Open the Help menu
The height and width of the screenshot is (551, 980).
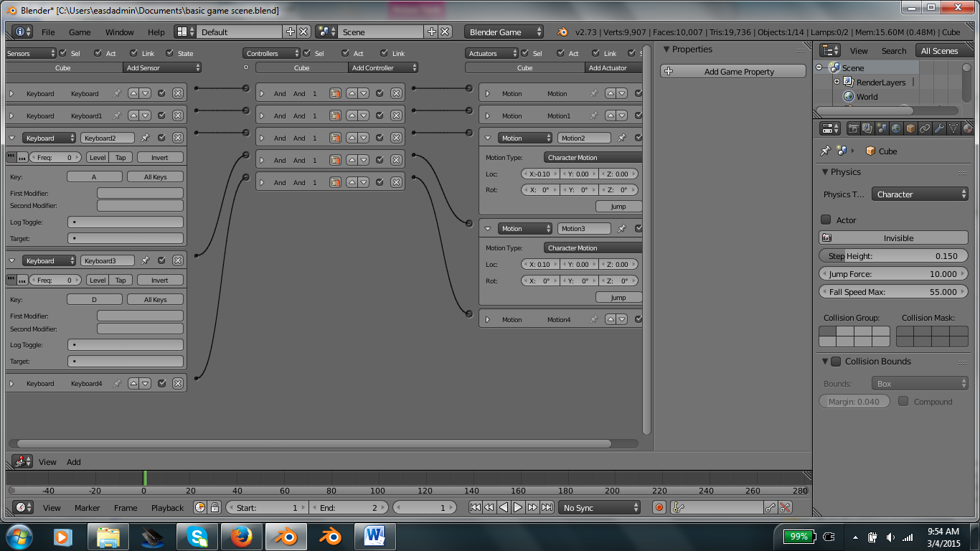tap(156, 32)
